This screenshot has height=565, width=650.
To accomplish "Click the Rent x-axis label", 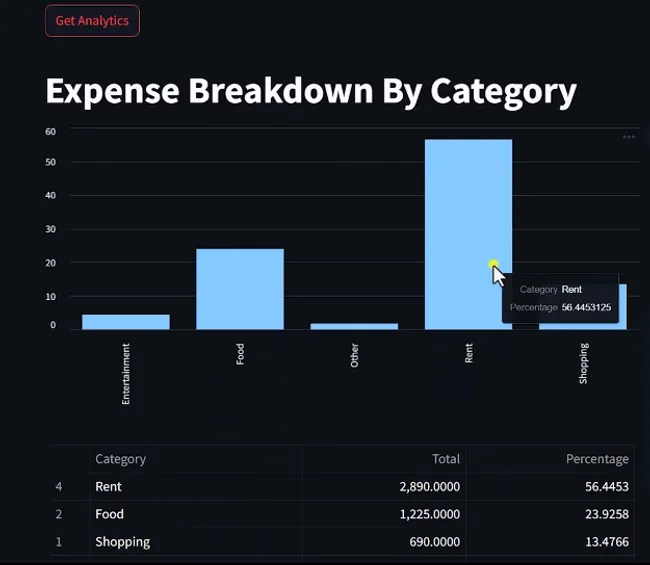I will point(468,353).
